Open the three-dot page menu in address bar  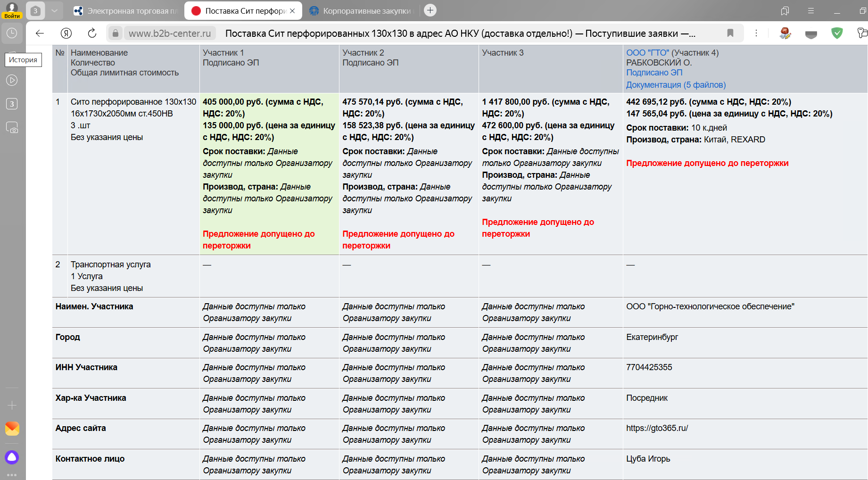click(756, 33)
